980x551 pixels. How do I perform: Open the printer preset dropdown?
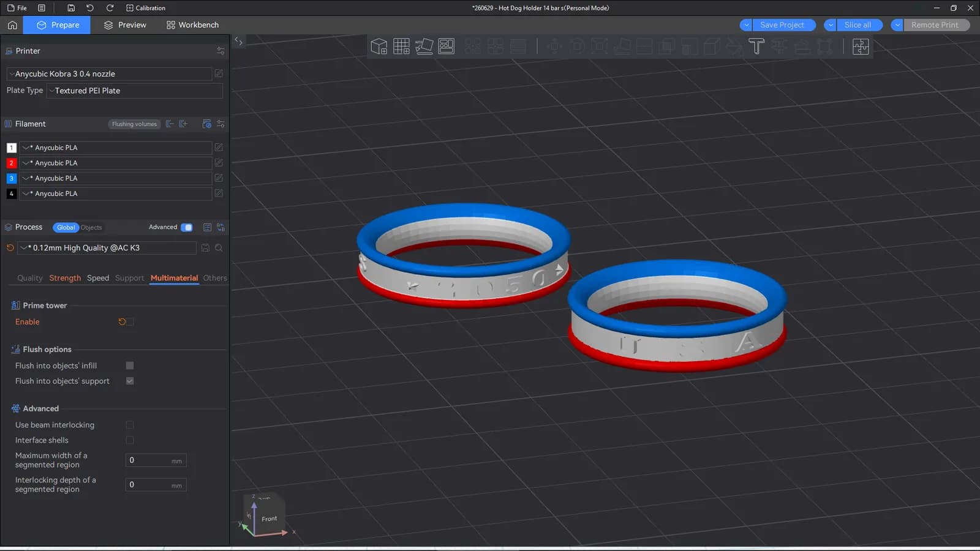pos(109,73)
